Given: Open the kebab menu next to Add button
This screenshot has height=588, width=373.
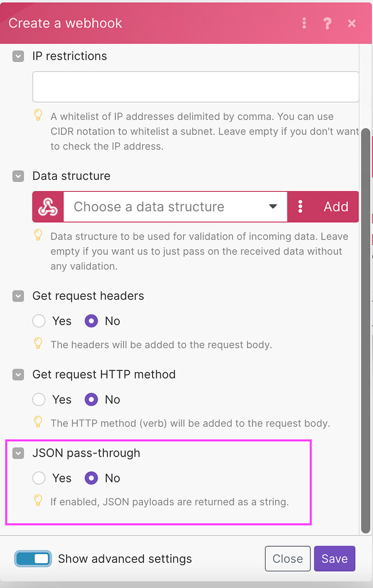Looking at the screenshot, I should [x=300, y=206].
